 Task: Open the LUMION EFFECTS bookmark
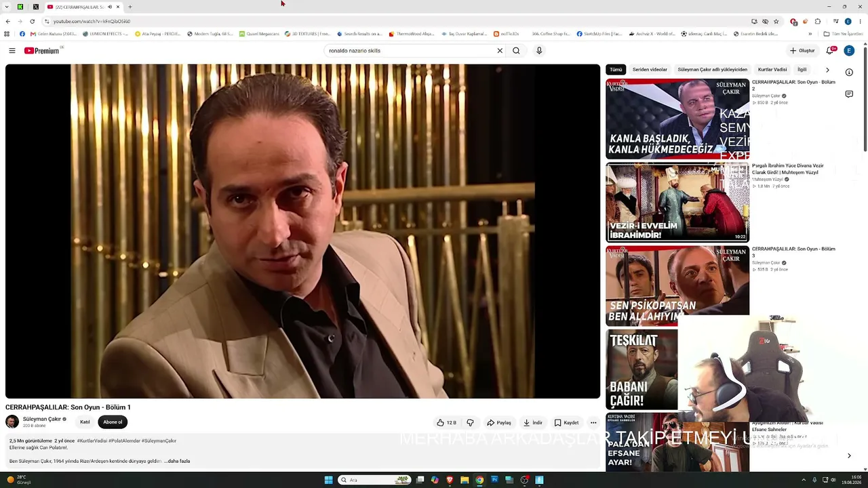[105, 34]
